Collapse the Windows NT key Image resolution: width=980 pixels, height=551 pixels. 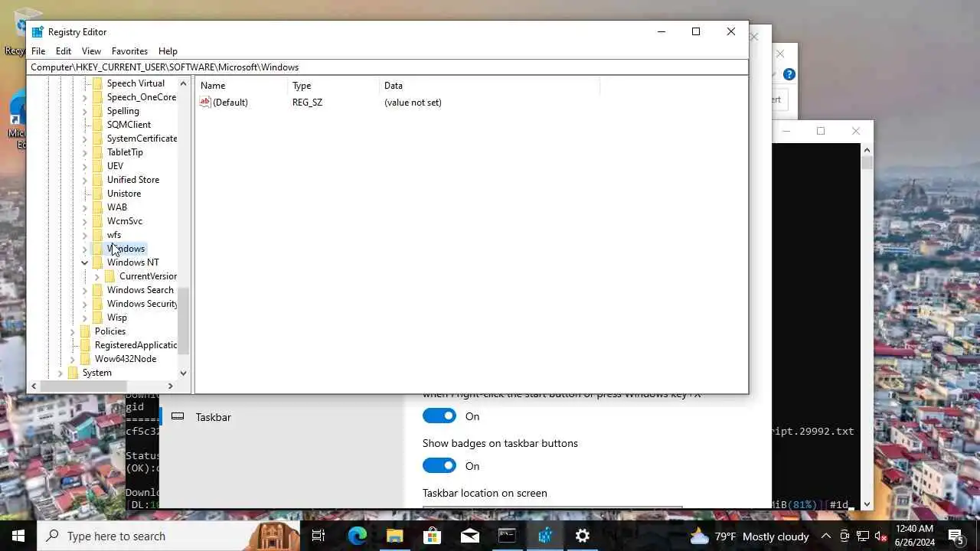[85, 262]
